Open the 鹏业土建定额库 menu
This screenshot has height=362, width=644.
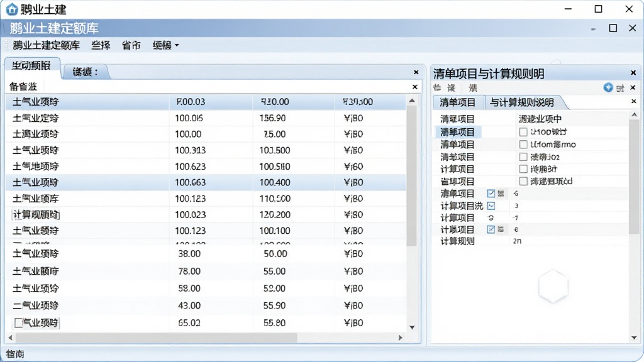[x=47, y=45]
